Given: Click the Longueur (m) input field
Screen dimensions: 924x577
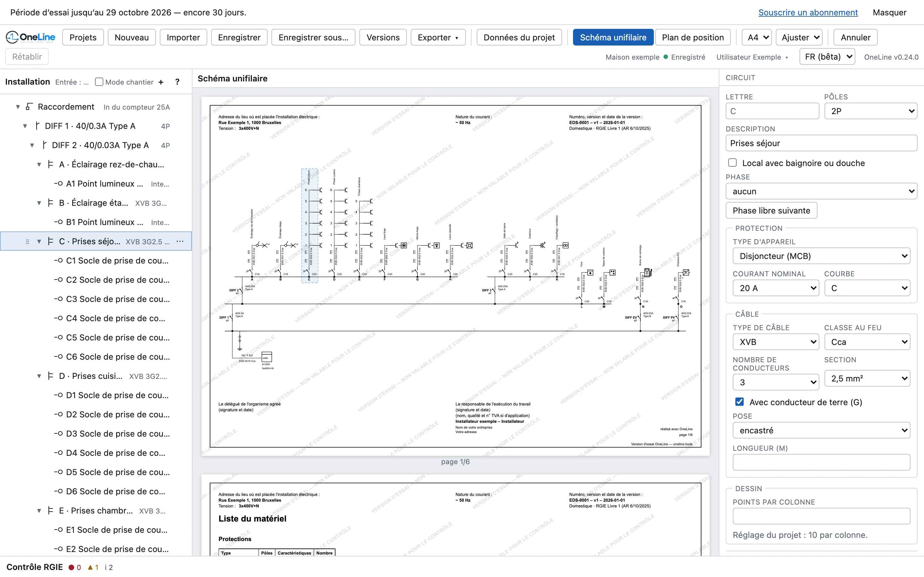Looking at the screenshot, I should (x=821, y=462).
